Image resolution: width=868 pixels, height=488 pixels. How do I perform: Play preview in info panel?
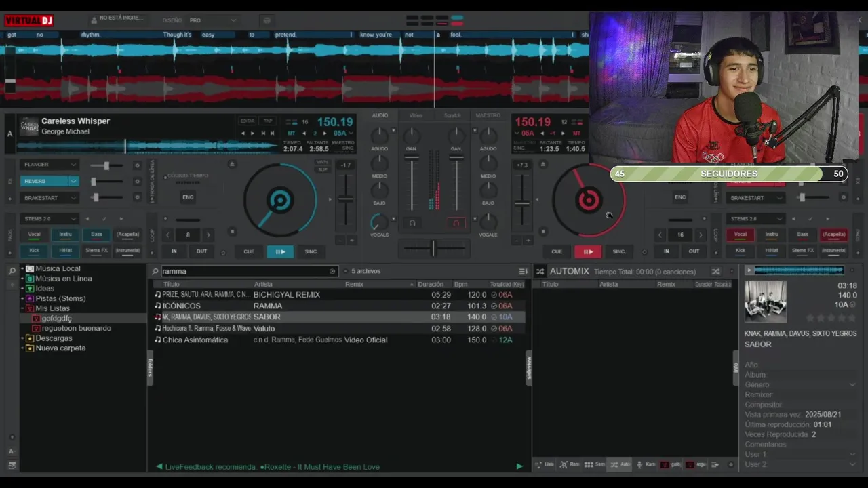click(749, 270)
